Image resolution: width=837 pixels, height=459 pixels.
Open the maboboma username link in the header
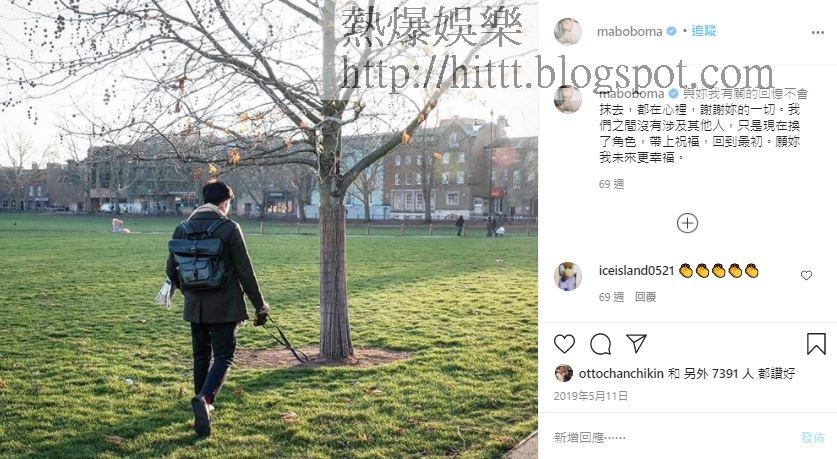click(629, 31)
